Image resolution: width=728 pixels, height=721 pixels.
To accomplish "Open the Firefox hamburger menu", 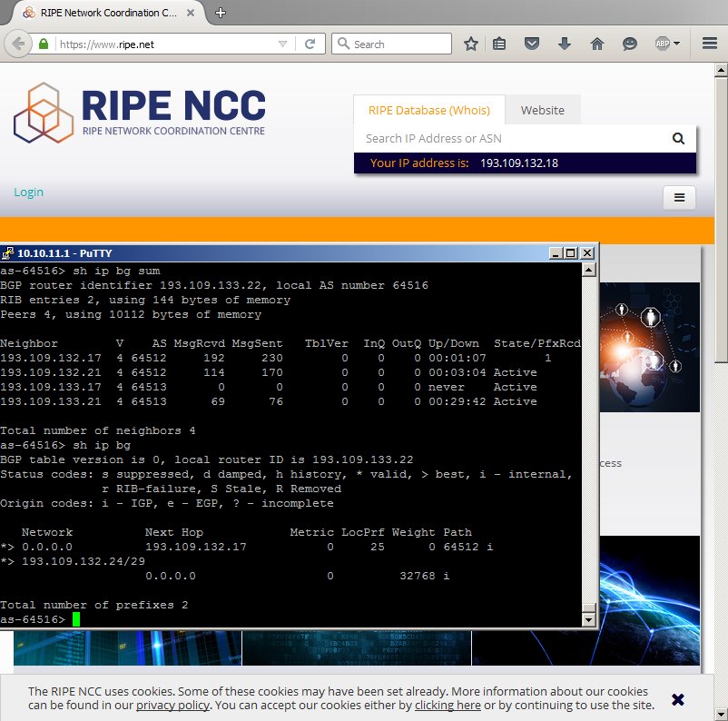I will (710, 44).
